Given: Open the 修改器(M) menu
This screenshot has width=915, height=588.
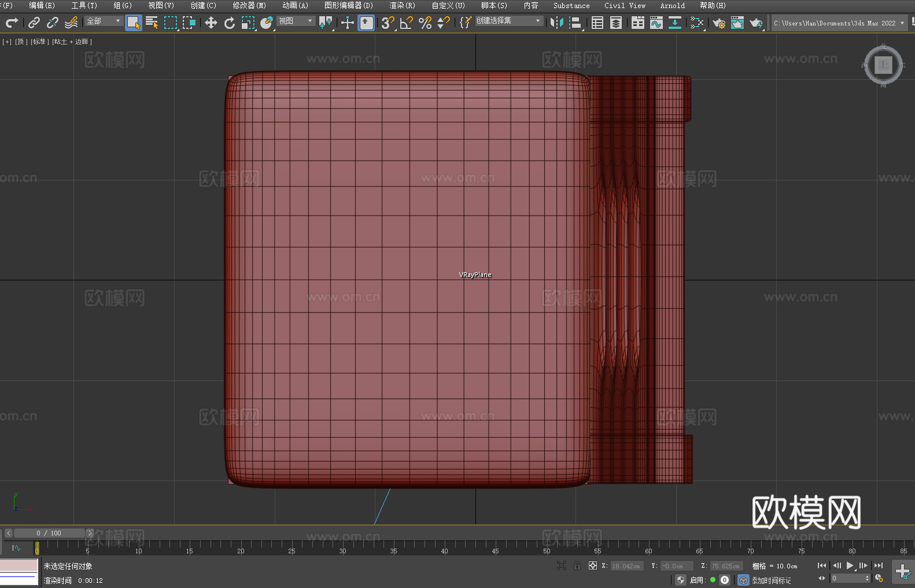Looking at the screenshot, I should pyautogui.click(x=249, y=6).
